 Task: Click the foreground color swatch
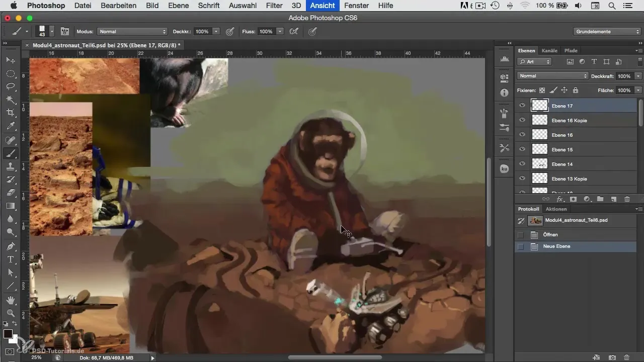point(8,334)
